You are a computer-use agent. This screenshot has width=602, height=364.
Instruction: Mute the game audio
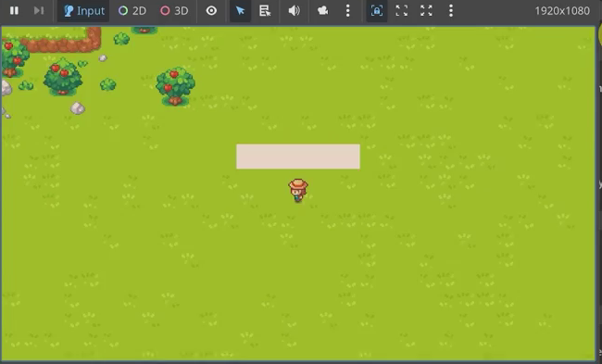[295, 11]
